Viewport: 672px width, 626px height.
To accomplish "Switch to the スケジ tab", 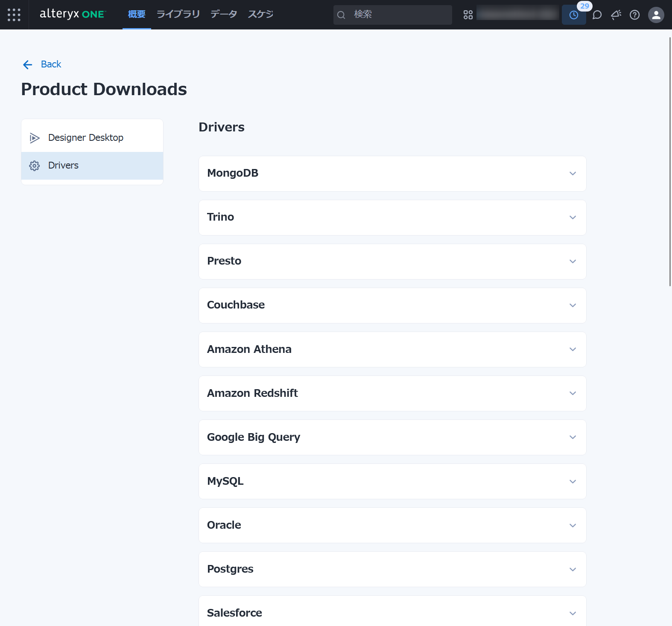I will coord(260,15).
